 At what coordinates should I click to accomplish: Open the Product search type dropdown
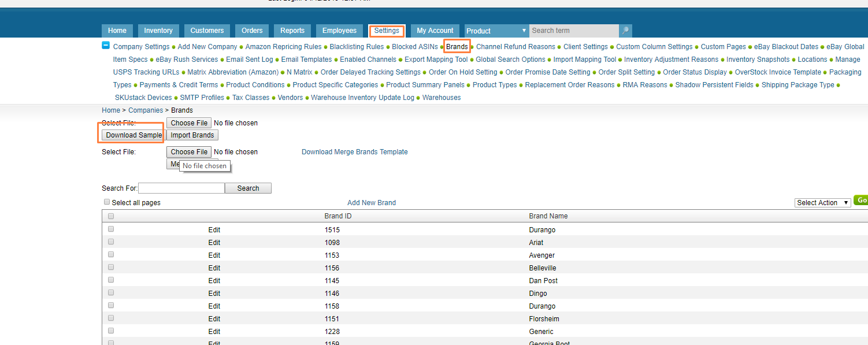pos(496,31)
